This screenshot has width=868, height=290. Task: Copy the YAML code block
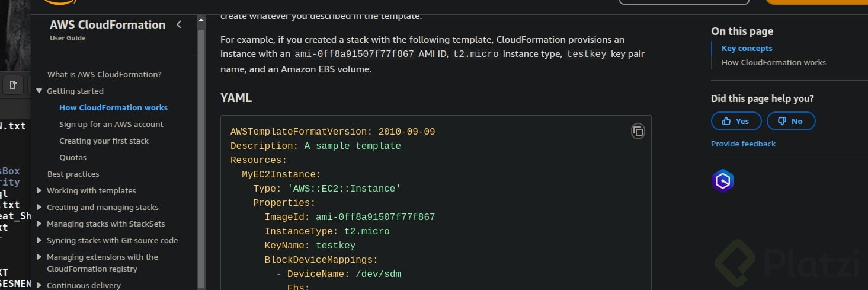coord(638,132)
